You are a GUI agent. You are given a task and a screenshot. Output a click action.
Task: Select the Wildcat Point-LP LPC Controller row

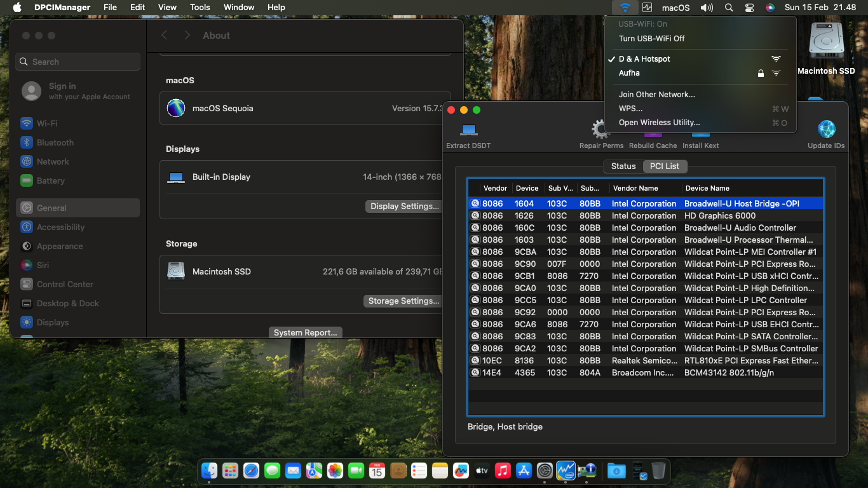coord(646,300)
